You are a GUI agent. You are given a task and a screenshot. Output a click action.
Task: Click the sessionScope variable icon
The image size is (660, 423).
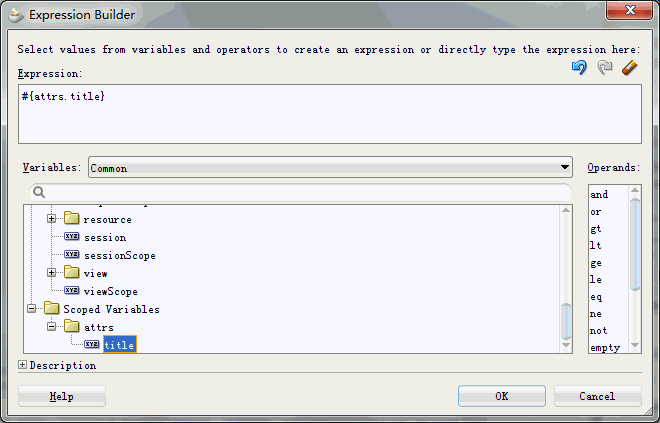pyautogui.click(x=72, y=255)
